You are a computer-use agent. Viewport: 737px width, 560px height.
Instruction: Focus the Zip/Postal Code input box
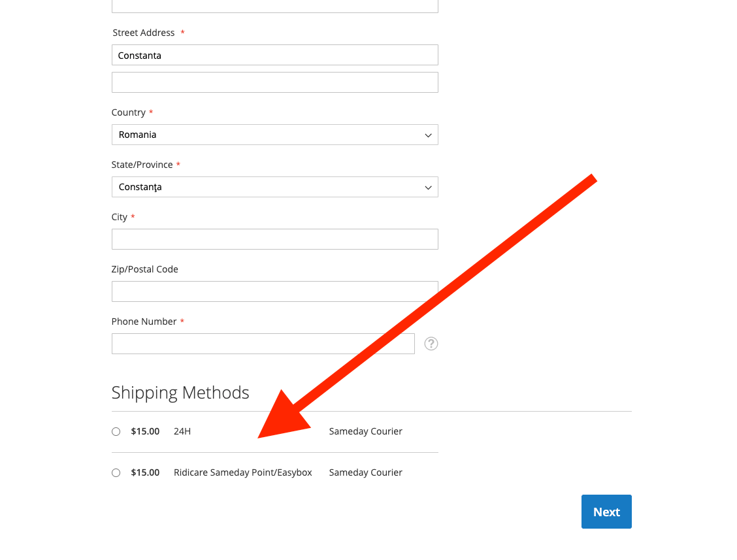274,291
